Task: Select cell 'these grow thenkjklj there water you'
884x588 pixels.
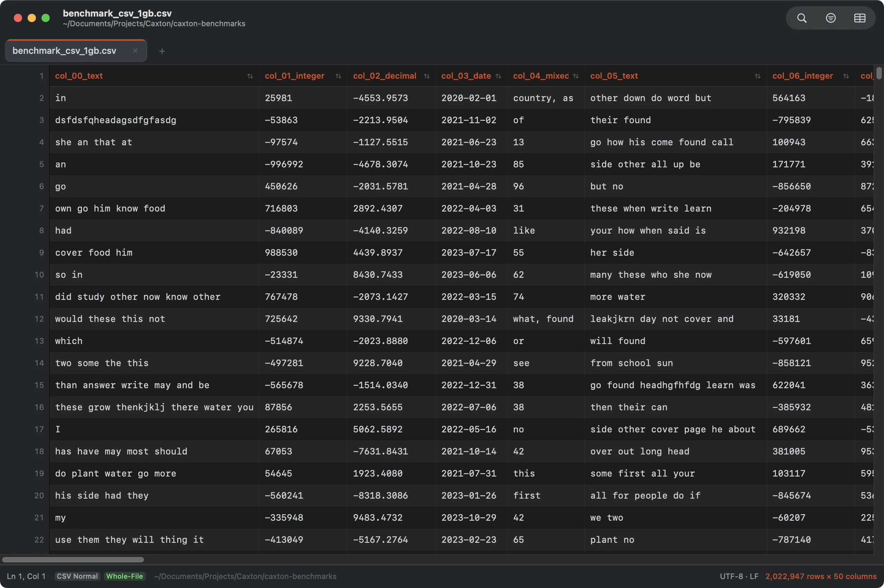Action: pyautogui.click(x=154, y=407)
